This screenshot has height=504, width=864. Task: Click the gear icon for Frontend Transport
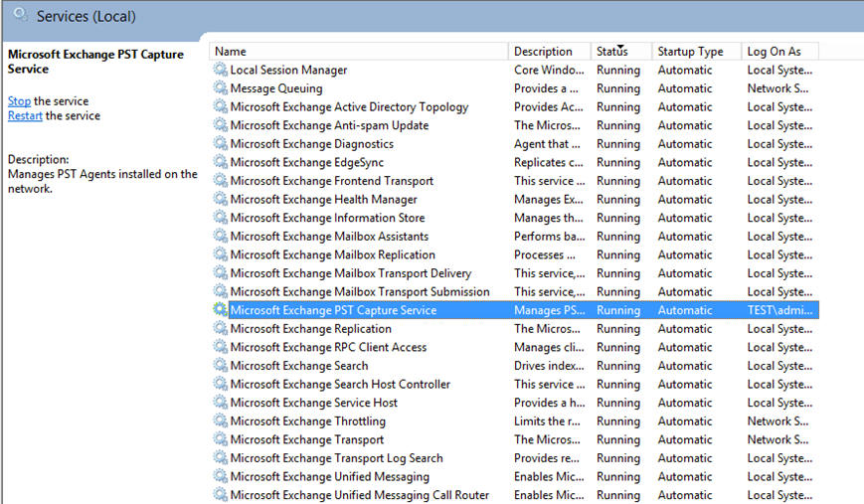coord(221,180)
